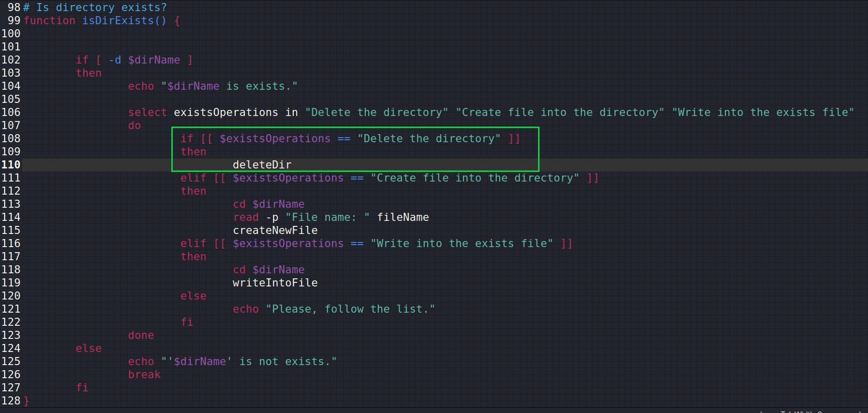Screen dimensions: 868x413
Task: Click the "elif" keyword on line 111
Action: (193, 178)
